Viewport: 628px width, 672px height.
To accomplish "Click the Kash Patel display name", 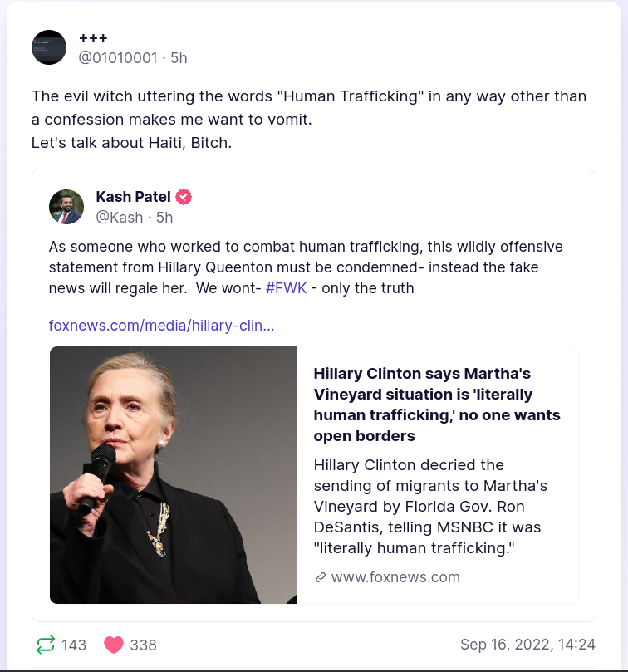I will [133, 197].
